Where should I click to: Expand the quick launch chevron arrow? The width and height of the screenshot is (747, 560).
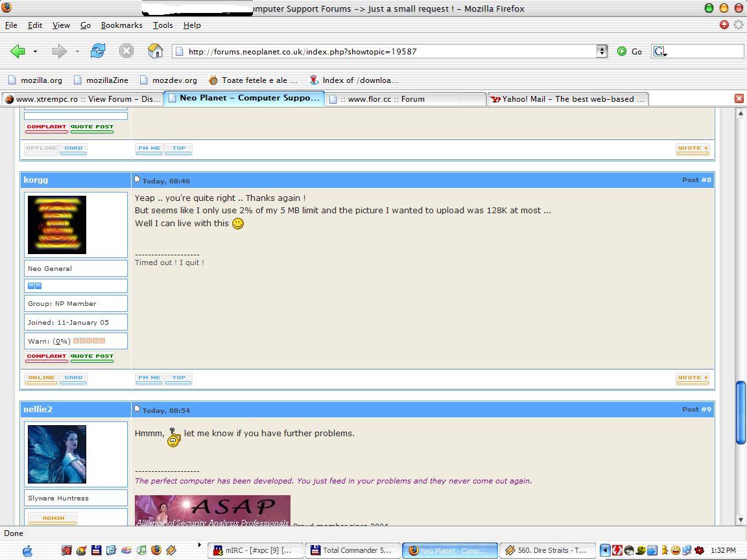click(199, 544)
